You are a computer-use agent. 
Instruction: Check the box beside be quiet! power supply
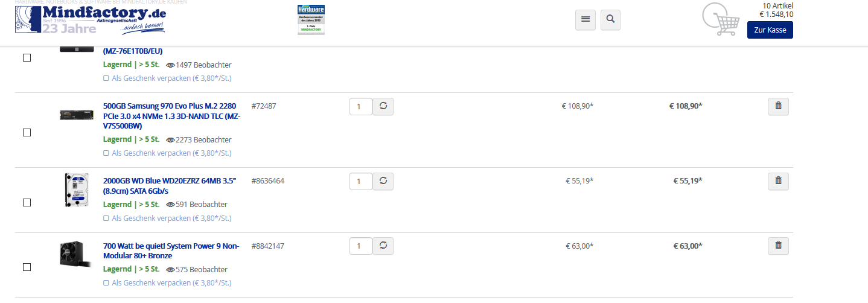point(27,267)
